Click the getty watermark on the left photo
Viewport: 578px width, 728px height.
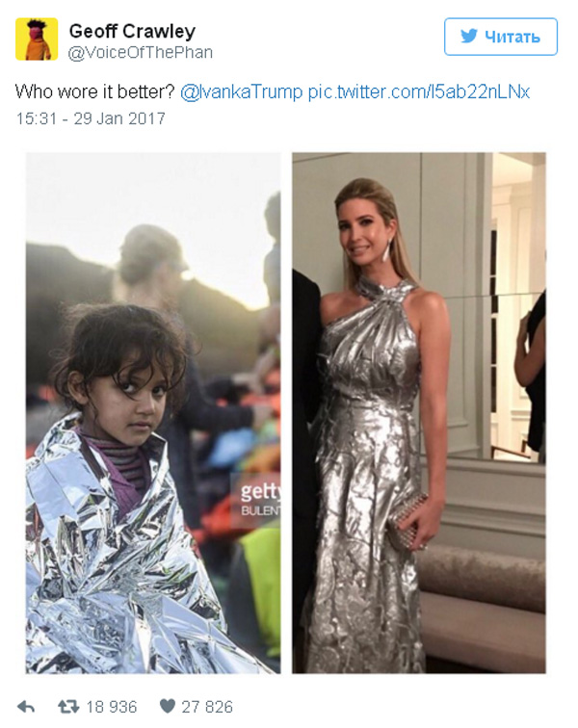pyautogui.click(x=260, y=493)
